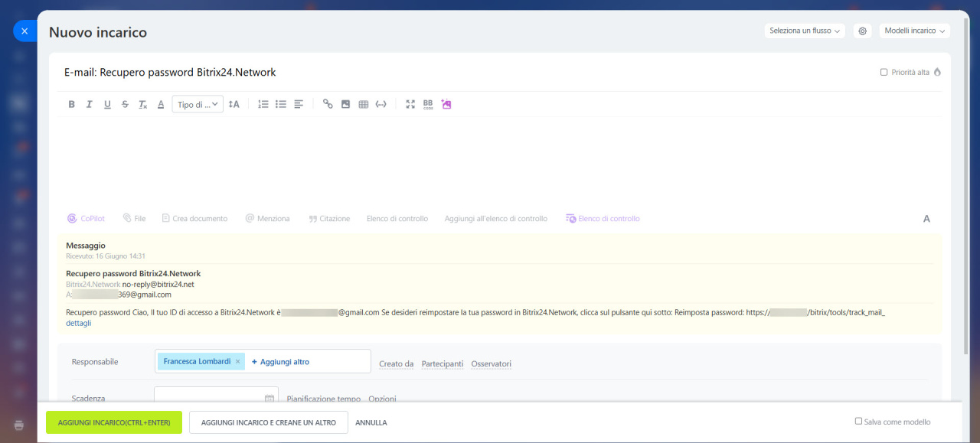Click the Recupero password Bitrix24.Network message subject

click(133, 273)
